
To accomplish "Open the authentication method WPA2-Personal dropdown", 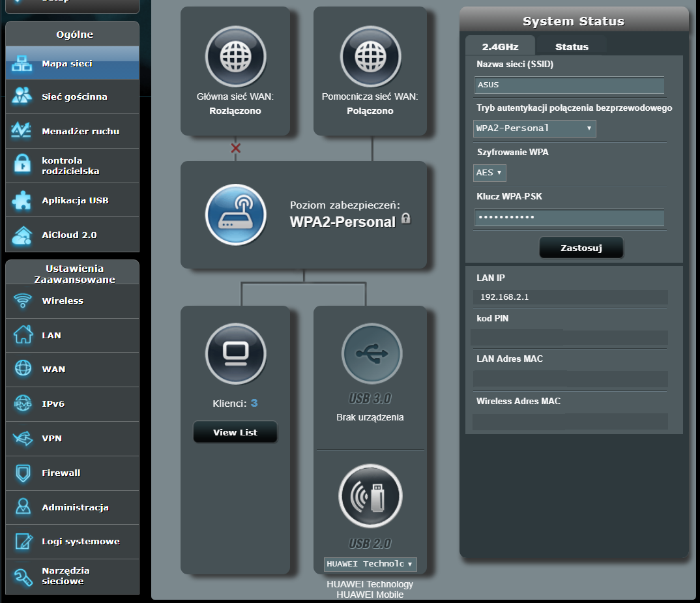I will tap(534, 128).
